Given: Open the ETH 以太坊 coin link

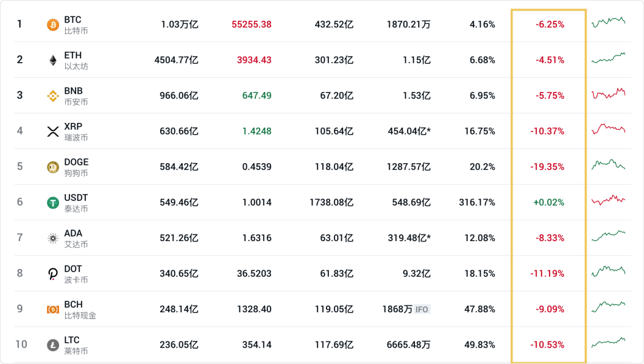Looking at the screenshot, I should point(76,60).
